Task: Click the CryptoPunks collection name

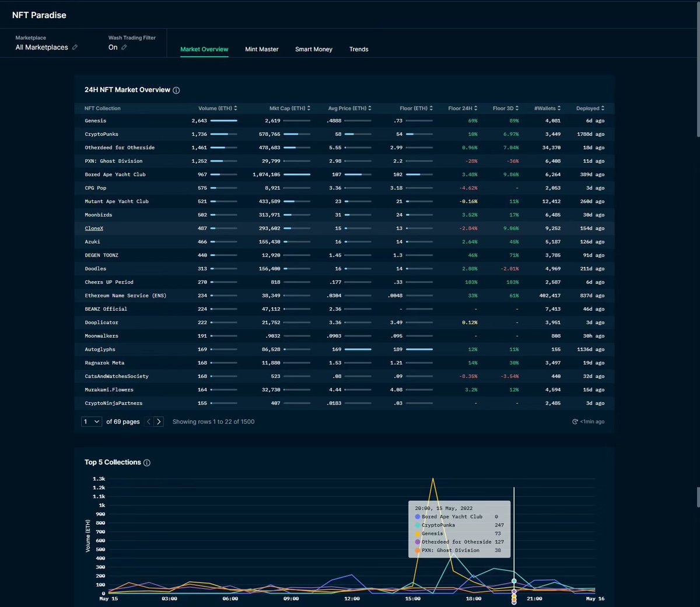Action: point(101,134)
